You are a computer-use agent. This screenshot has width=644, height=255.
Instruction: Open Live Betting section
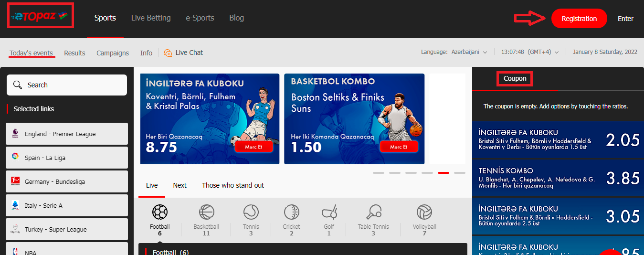click(151, 18)
